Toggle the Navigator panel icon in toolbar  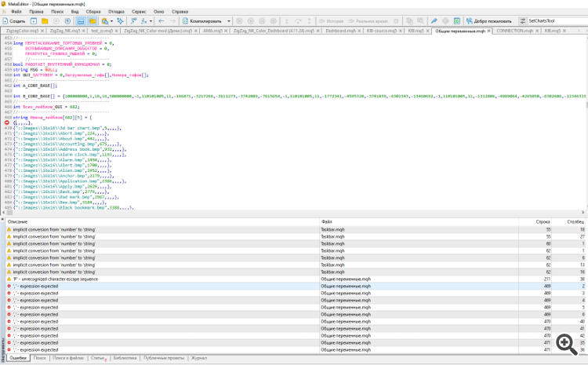(x=81, y=21)
